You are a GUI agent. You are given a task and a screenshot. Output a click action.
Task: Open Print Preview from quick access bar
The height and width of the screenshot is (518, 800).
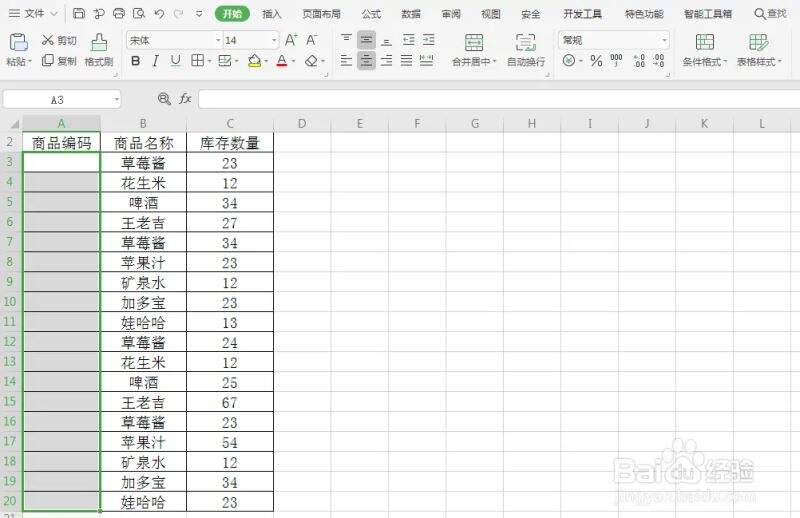(139, 14)
